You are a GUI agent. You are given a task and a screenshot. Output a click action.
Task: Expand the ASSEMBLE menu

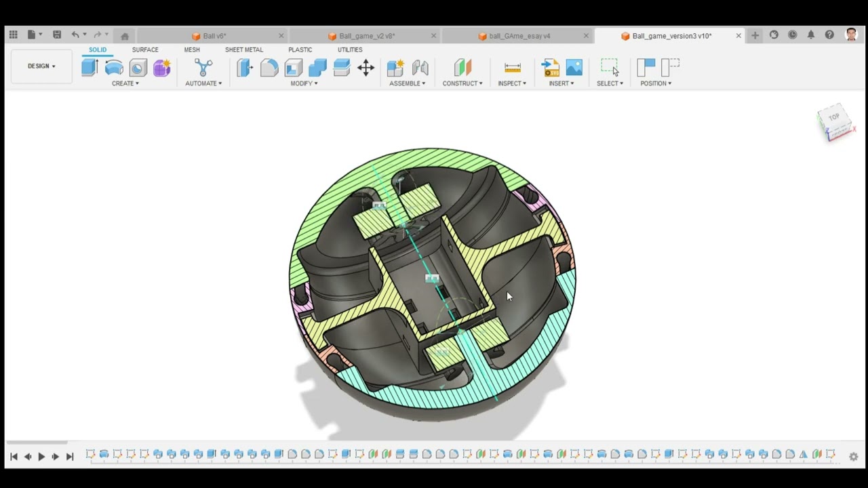click(408, 83)
